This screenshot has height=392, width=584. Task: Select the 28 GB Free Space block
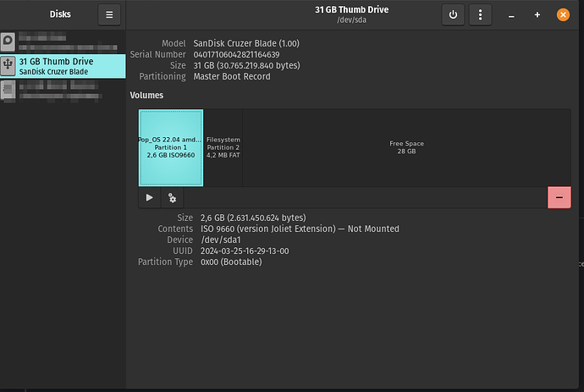tap(407, 147)
